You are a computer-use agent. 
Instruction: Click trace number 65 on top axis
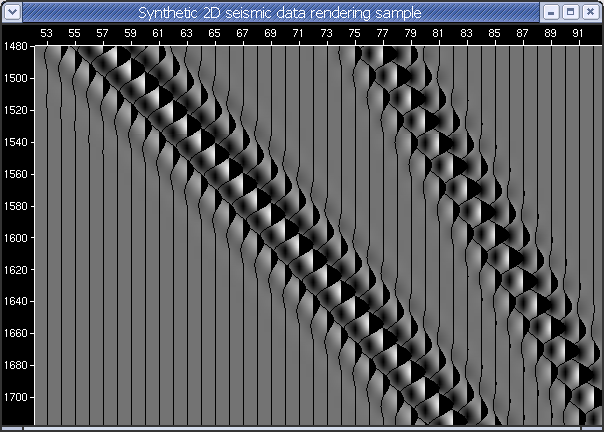pyautogui.click(x=214, y=34)
